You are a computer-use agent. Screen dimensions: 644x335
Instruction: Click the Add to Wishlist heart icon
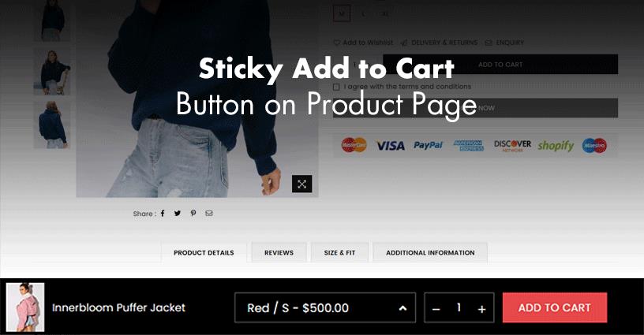coord(337,43)
